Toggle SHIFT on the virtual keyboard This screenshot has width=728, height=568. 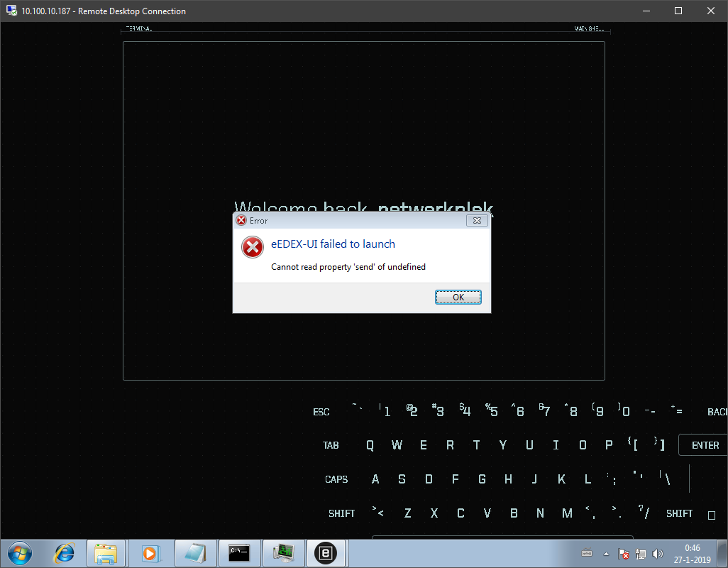click(x=341, y=513)
